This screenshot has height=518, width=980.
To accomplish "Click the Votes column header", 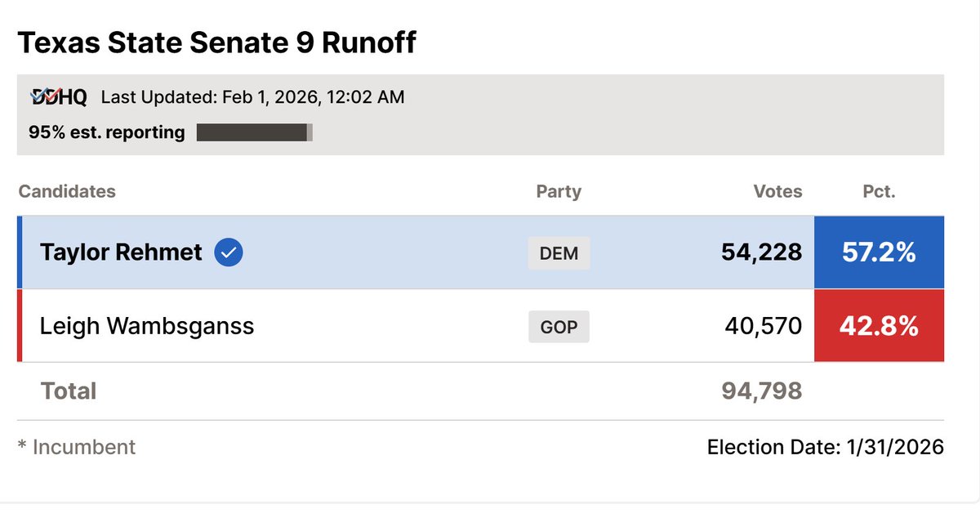I will 777,191.
